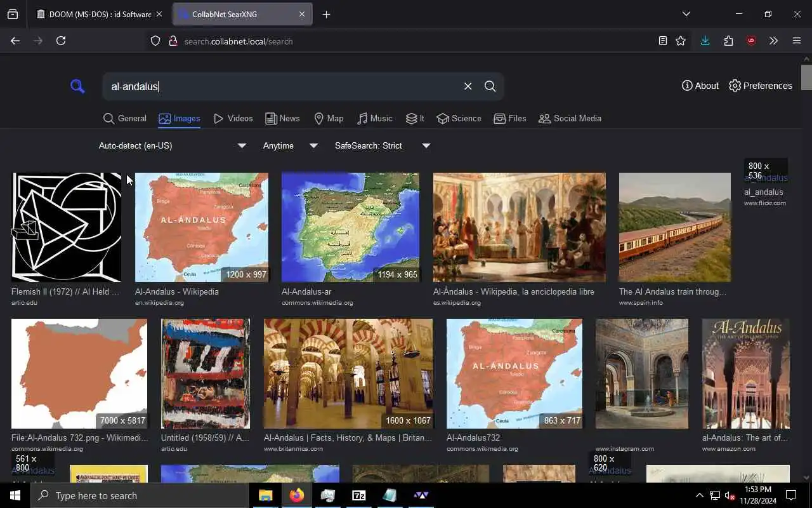This screenshot has height=508, width=812.
Task: Open the About info page
Action: (700, 86)
